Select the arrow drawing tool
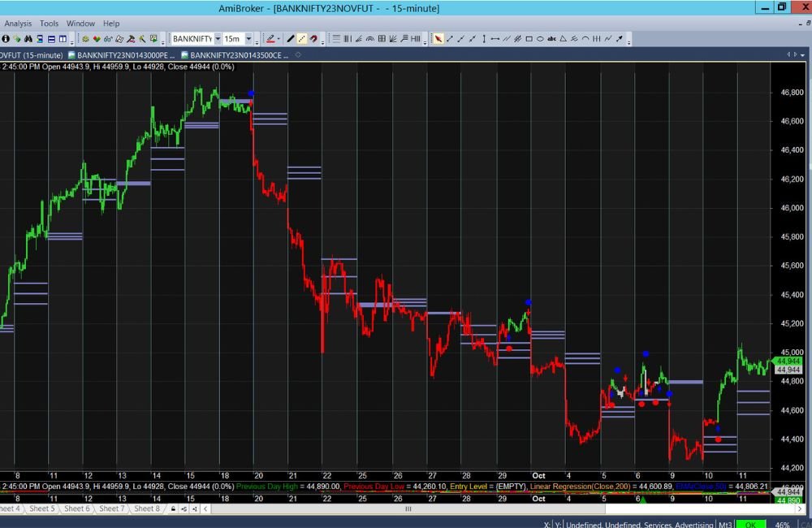Image resolution: width=812 pixels, height=528 pixels. (x=620, y=39)
